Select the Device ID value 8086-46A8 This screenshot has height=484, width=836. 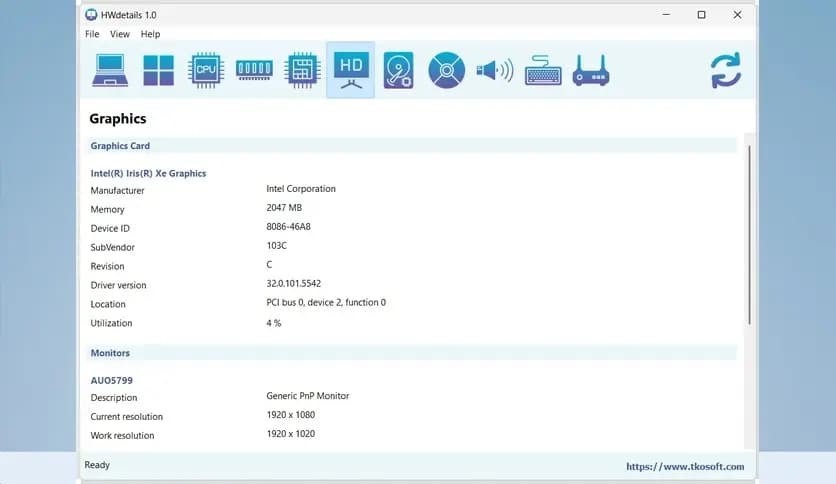tap(288, 227)
